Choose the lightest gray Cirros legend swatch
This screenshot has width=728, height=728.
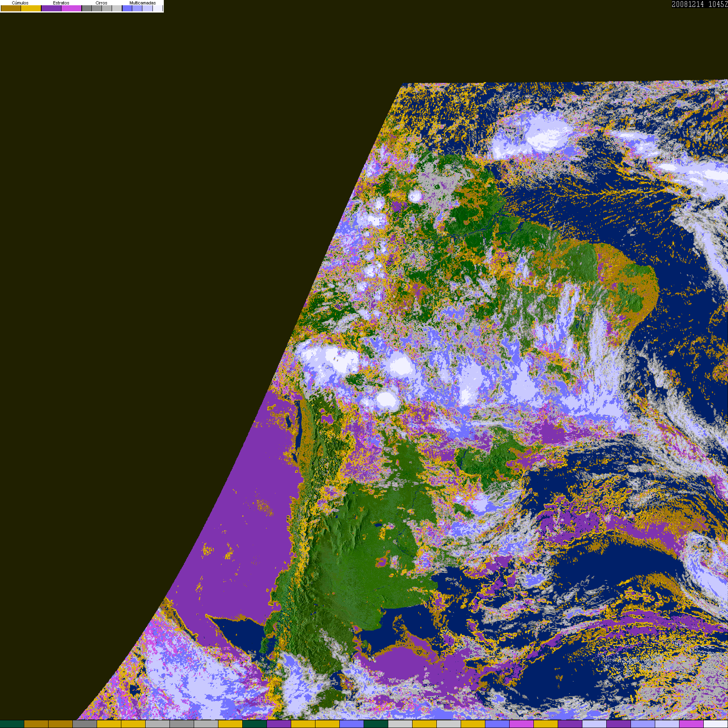point(117,8)
